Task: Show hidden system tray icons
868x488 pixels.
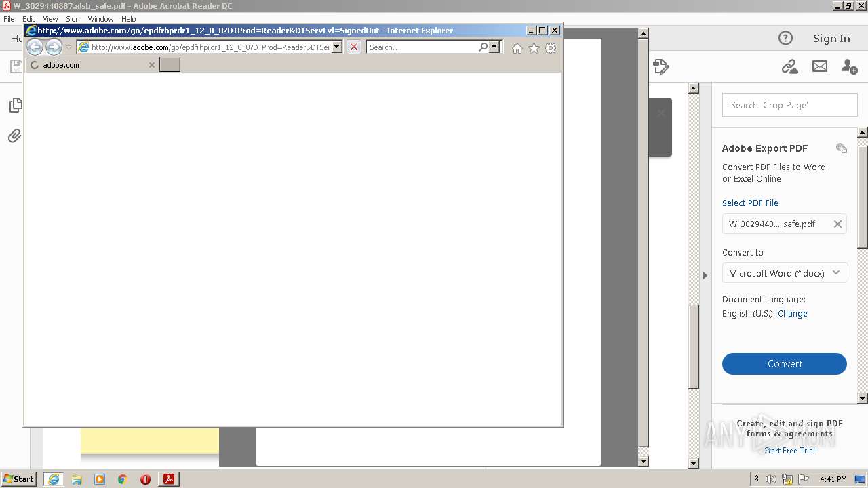Action: pos(756,479)
